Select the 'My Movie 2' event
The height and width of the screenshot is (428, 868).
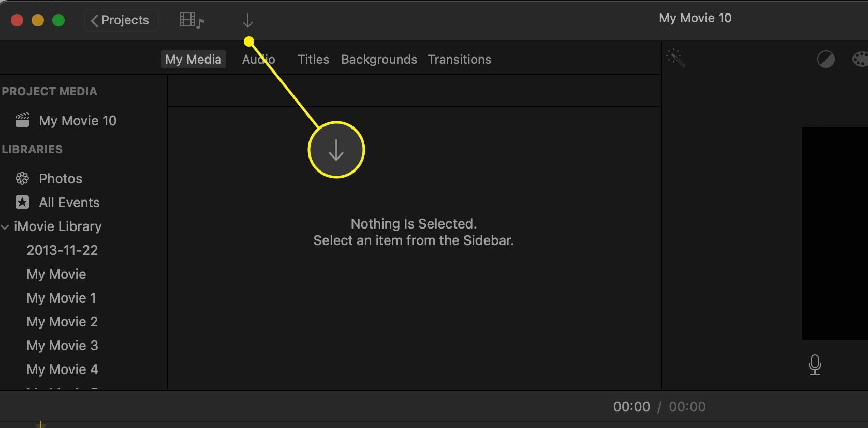[x=62, y=322]
